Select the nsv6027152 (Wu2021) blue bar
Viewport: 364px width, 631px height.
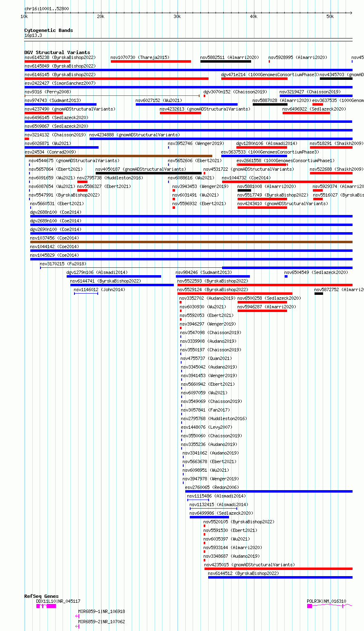click(186, 104)
